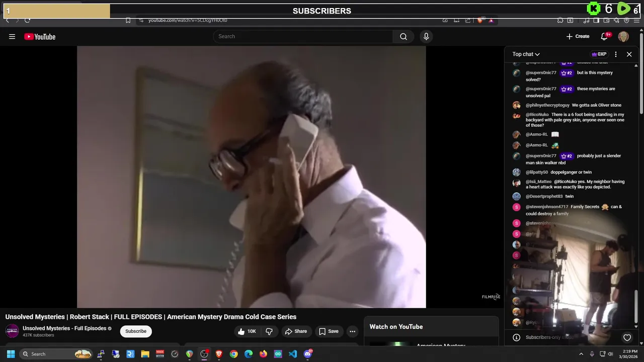Open the YouTube hamburger guide menu

coord(12,37)
